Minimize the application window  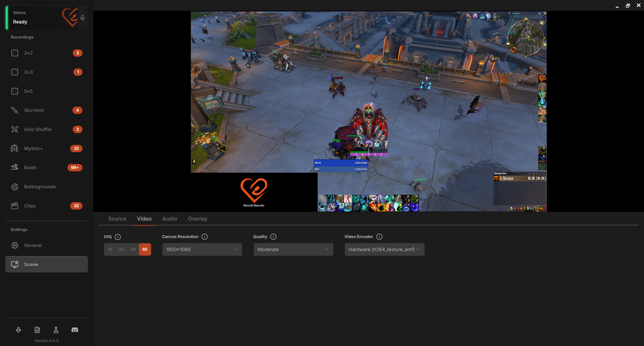point(617,6)
